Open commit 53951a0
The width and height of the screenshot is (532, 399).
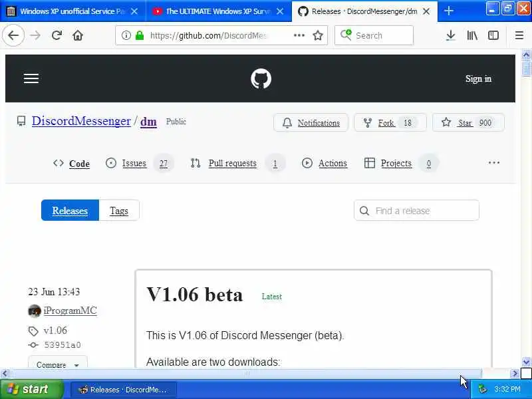[x=63, y=345]
